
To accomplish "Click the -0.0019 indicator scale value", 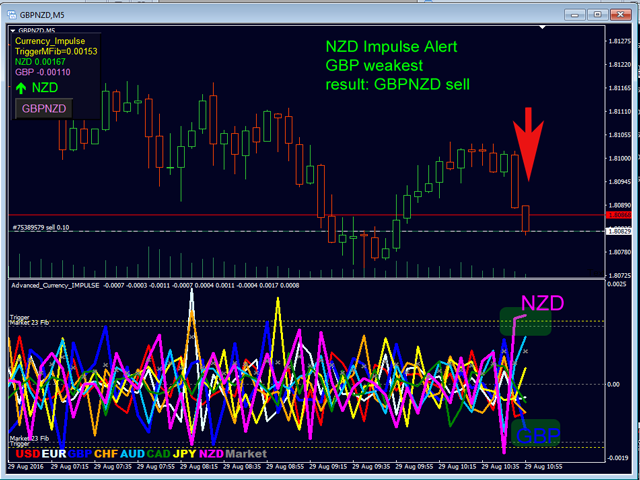I will [x=617, y=458].
